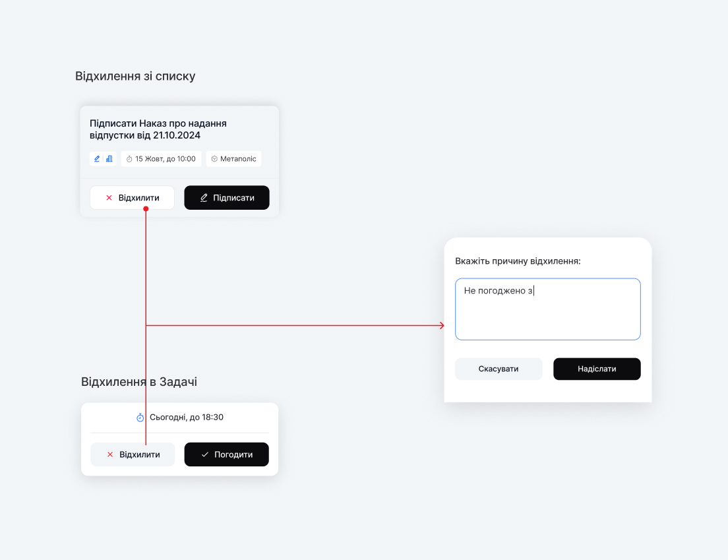Click the 'Відхилення зі списку' heading
728x560 pixels.
[135, 76]
